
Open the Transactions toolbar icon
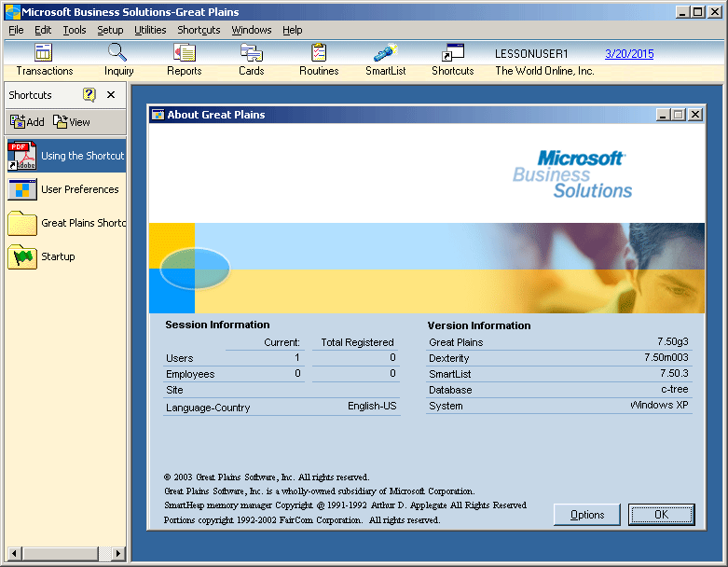tap(43, 52)
